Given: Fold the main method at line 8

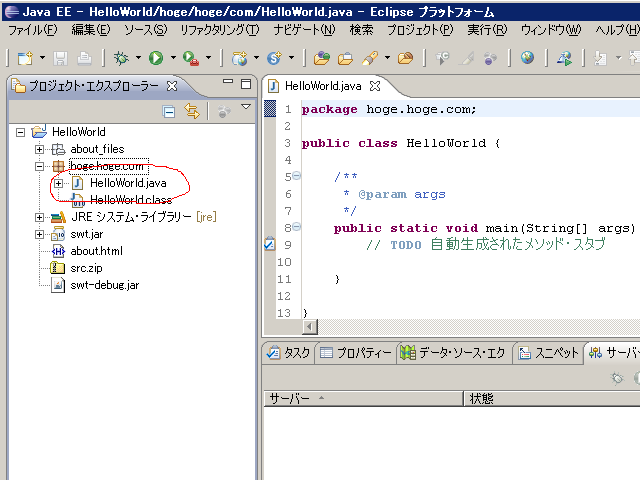Looking at the screenshot, I should (297, 227).
